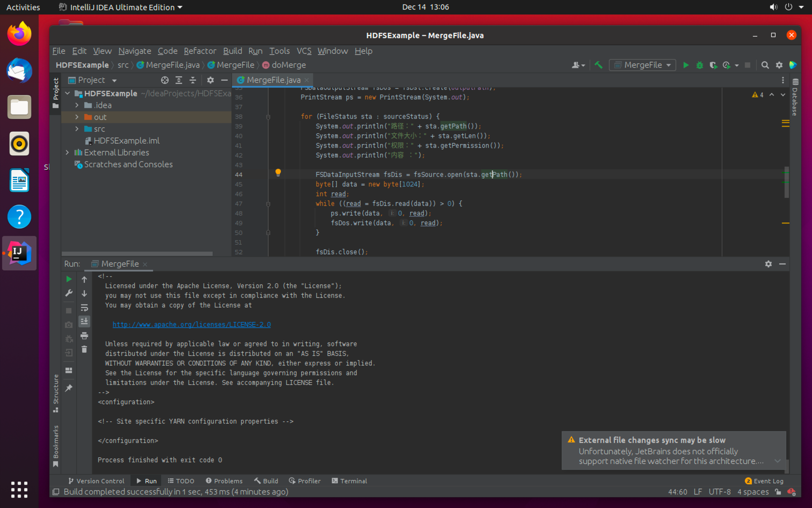Pin the Run tab

pyautogui.click(x=69, y=388)
